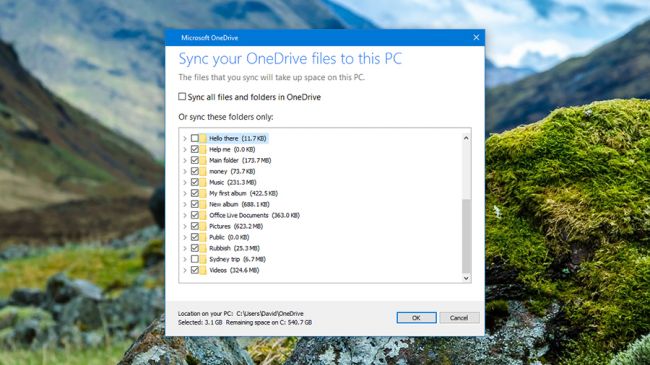
Task: Click the New album folder icon
Action: tap(203, 204)
